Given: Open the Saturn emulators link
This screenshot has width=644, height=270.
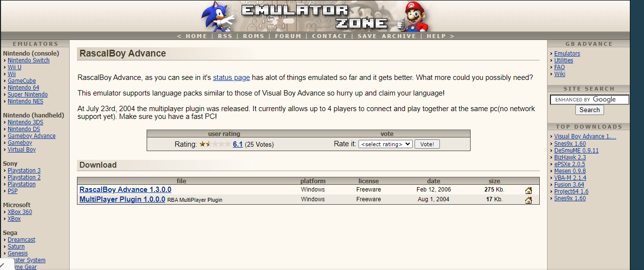Looking at the screenshot, I should (16, 247).
